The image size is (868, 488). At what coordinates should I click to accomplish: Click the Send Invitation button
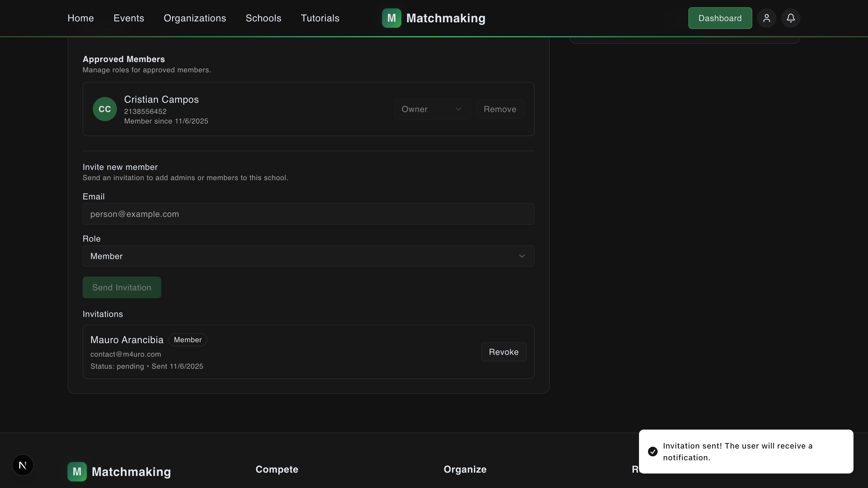(122, 287)
